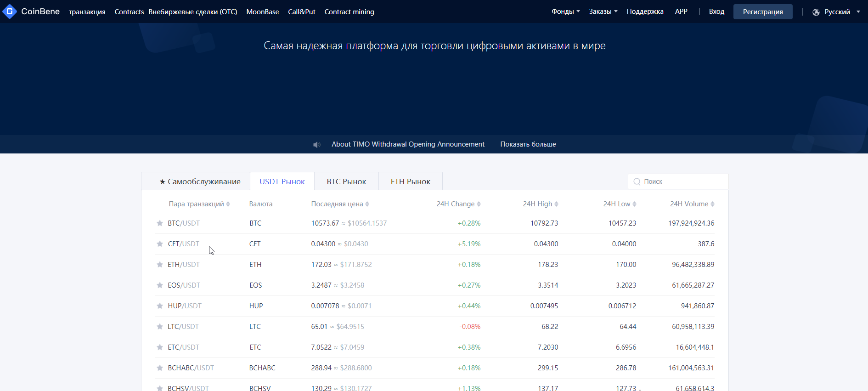This screenshot has height=391, width=868.
Task: Favorite the ETH/USDT pair star
Action: coord(160,265)
